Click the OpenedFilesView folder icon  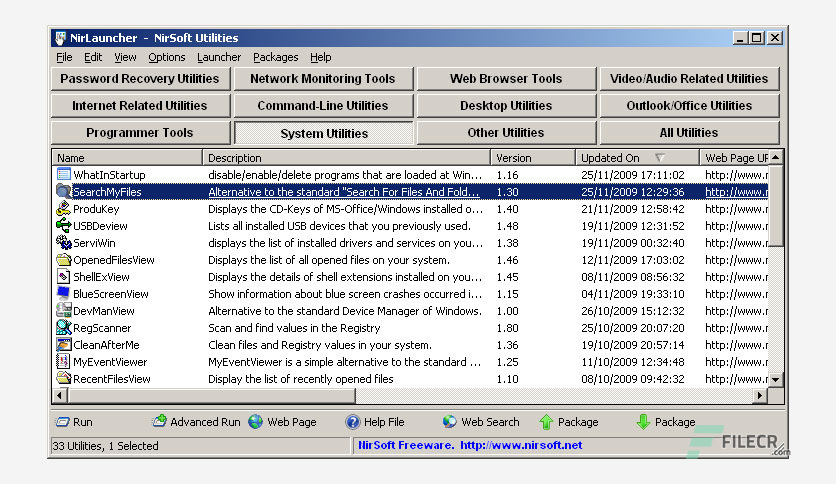pyautogui.click(x=63, y=260)
